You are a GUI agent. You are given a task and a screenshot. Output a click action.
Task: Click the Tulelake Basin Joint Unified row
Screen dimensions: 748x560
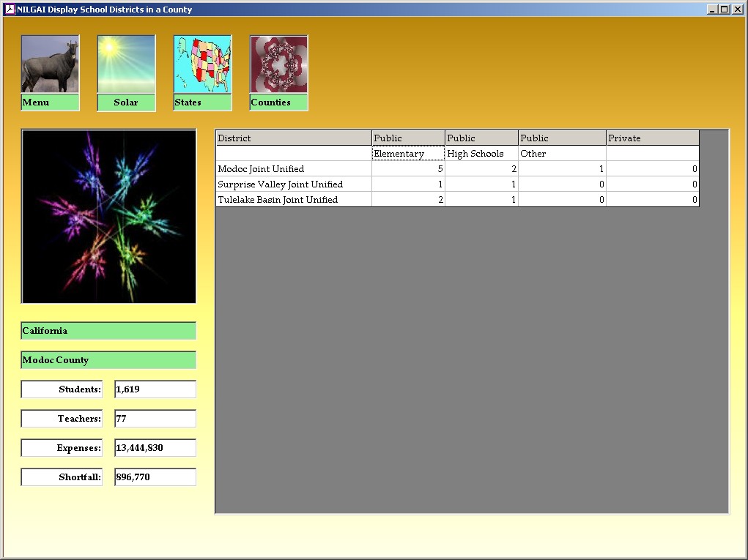294,200
